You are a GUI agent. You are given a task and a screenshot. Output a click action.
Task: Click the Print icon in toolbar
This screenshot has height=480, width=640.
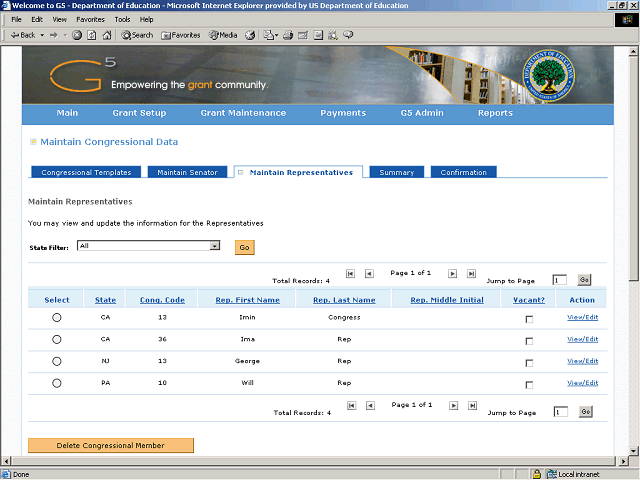pos(288,35)
